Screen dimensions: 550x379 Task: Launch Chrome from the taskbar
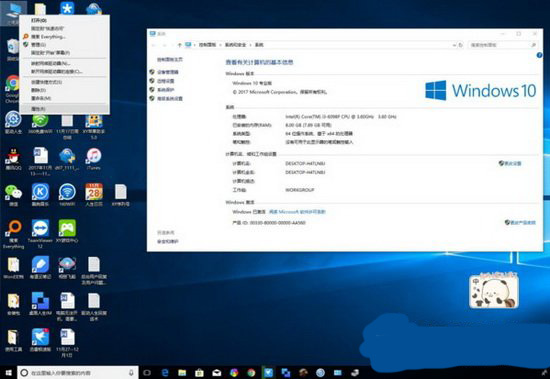tap(251, 373)
